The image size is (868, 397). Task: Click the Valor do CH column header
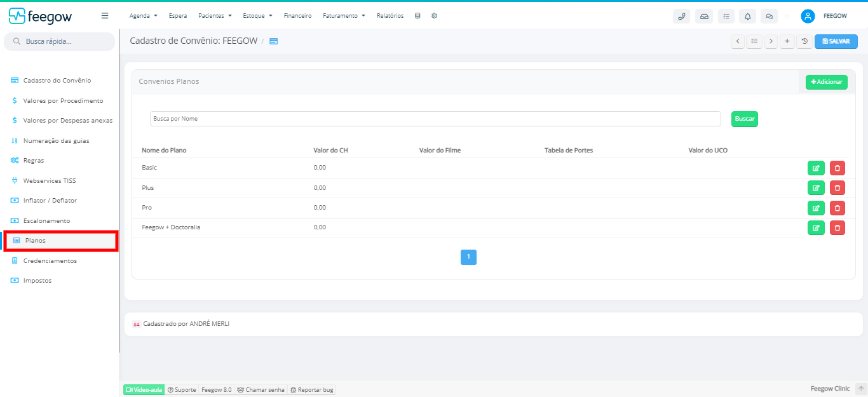coord(331,151)
